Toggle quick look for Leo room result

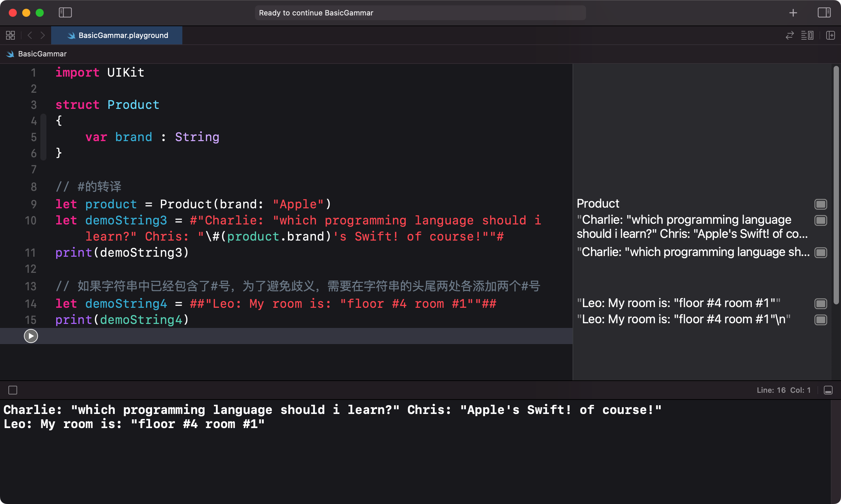coord(820,304)
